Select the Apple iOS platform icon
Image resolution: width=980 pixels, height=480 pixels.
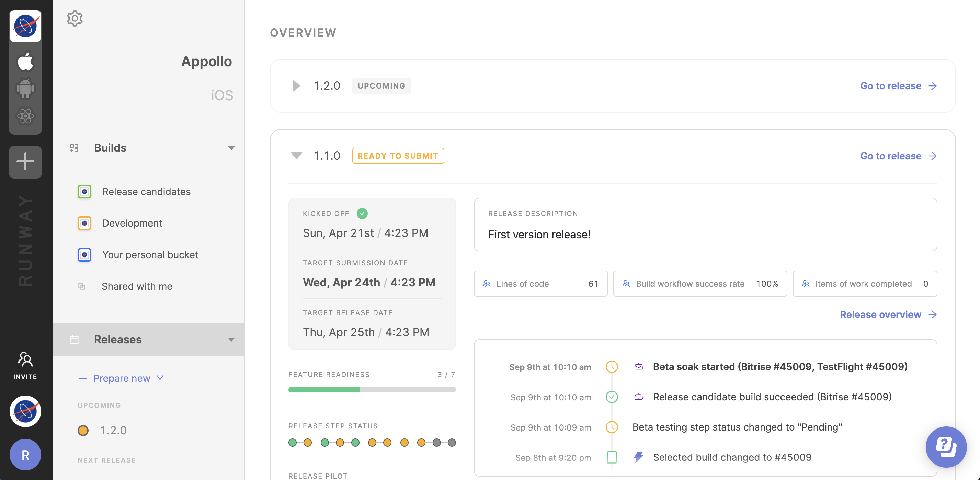point(25,61)
